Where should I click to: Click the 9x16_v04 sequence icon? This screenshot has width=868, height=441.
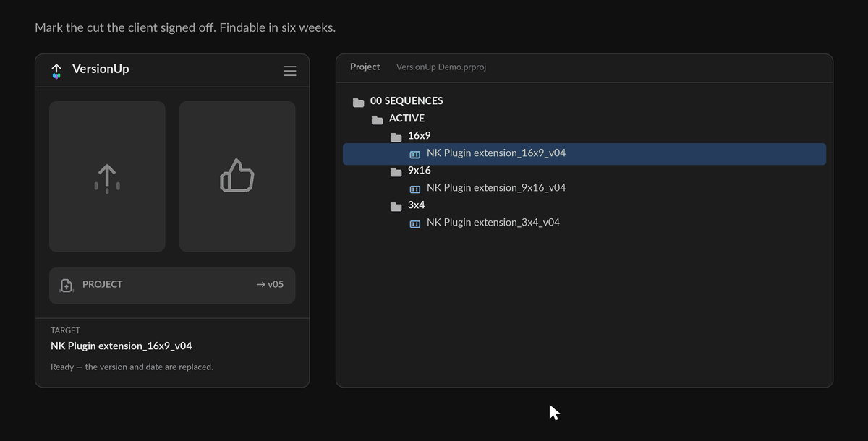coord(415,189)
